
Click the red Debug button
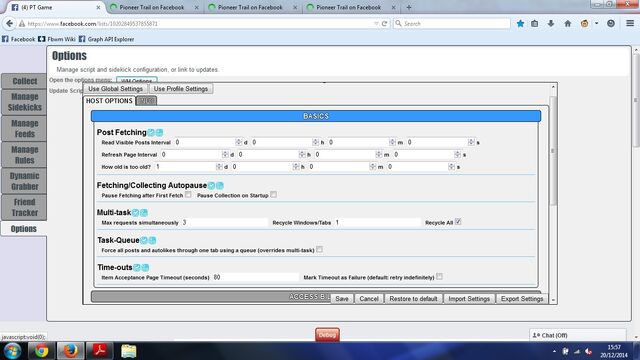[327, 335]
